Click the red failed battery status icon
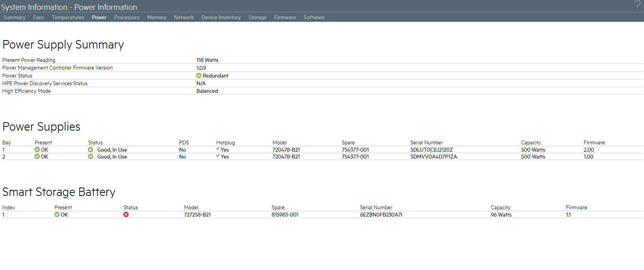 click(x=126, y=215)
